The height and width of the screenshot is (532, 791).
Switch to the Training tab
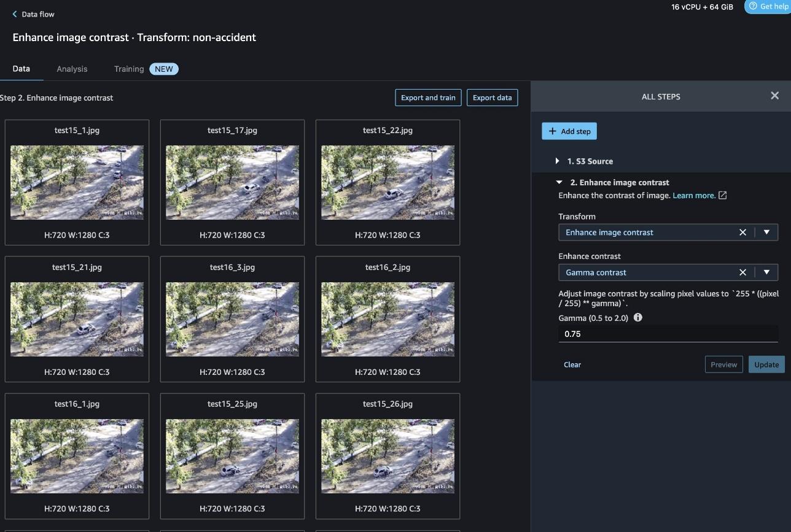click(x=129, y=69)
